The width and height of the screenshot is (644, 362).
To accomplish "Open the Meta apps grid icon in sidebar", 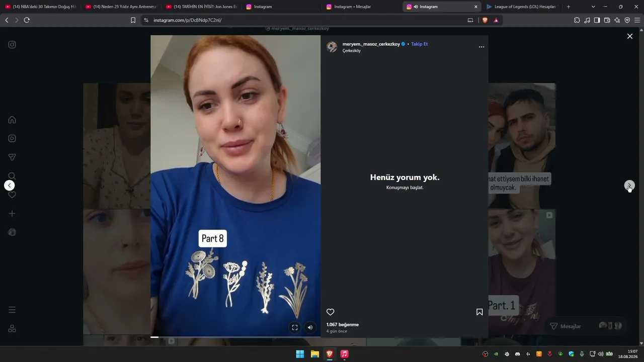I will click(x=12, y=329).
